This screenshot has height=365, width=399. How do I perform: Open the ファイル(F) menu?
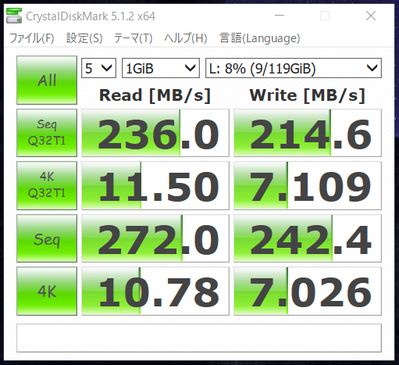32,38
